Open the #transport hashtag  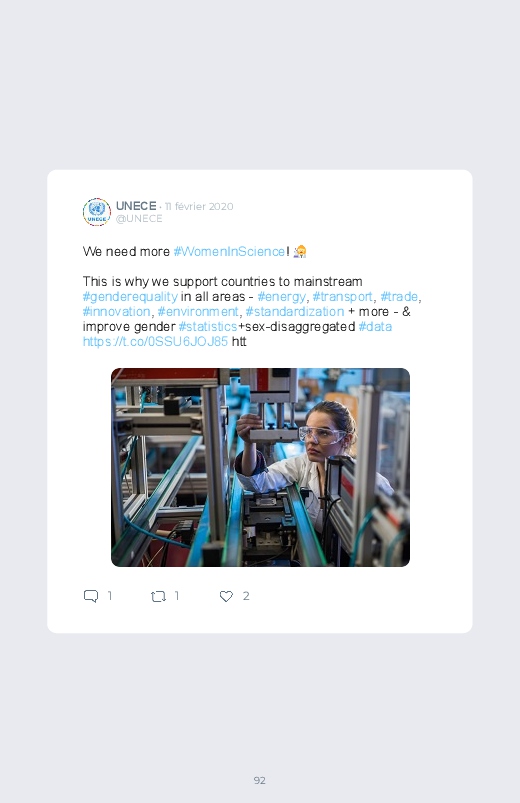click(343, 297)
